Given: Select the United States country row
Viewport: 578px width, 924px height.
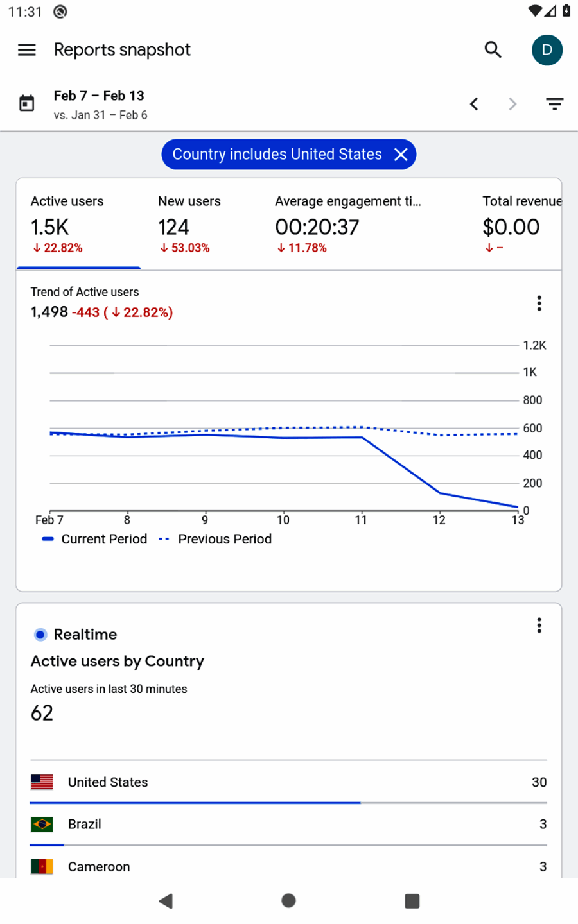Looking at the screenshot, I should 288,782.
